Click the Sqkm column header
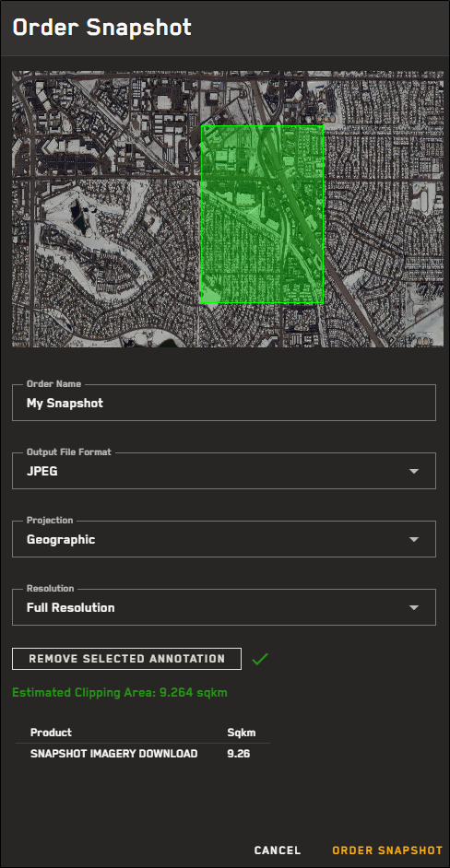The height and width of the screenshot is (868, 450). [242, 733]
